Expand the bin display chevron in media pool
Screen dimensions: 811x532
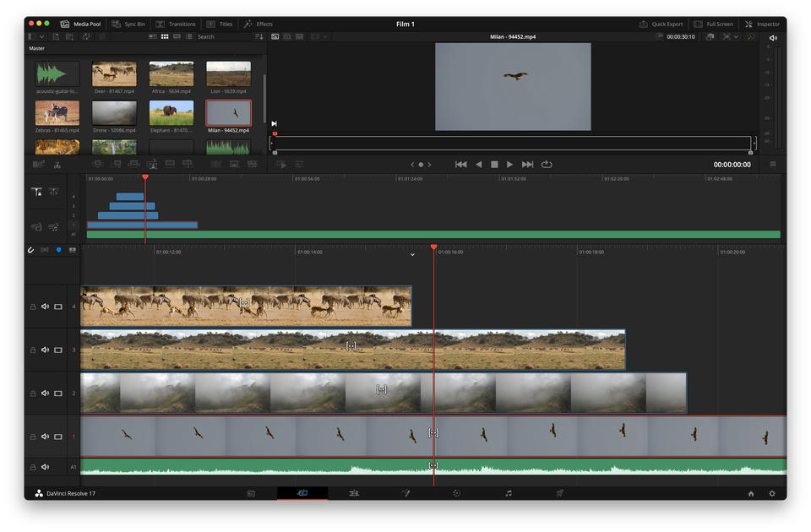[x=41, y=36]
